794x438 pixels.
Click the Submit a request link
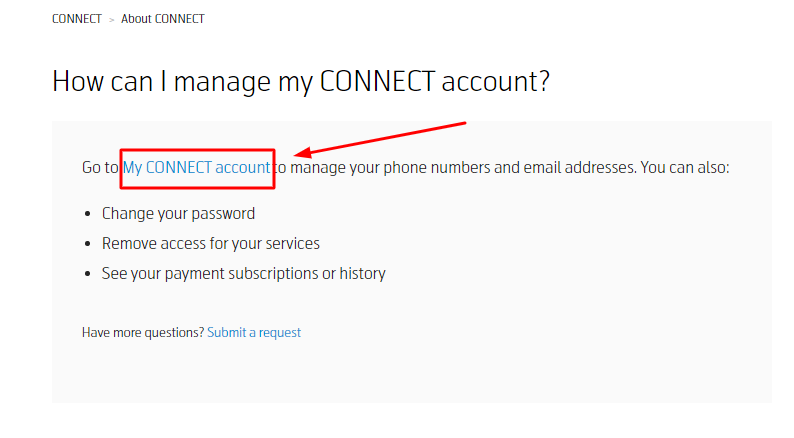coord(254,333)
